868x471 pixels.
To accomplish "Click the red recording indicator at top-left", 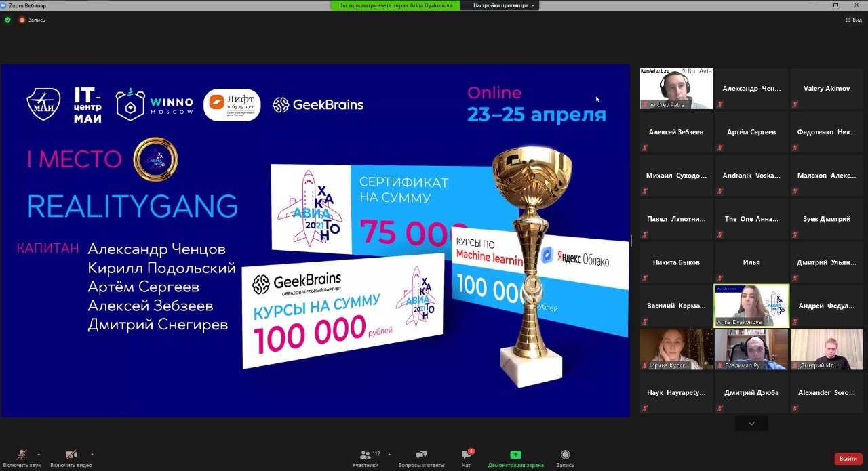I will [22, 20].
